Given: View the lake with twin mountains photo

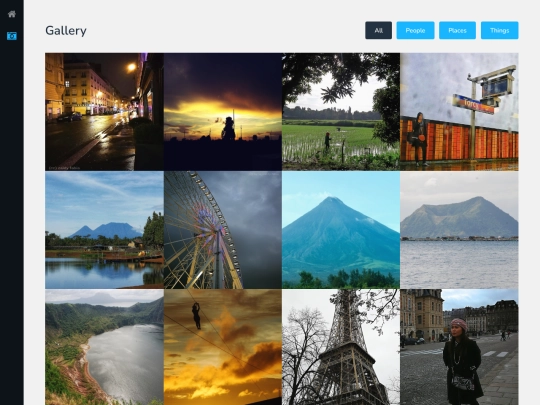Looking at the screenshot, I should 104,230.
